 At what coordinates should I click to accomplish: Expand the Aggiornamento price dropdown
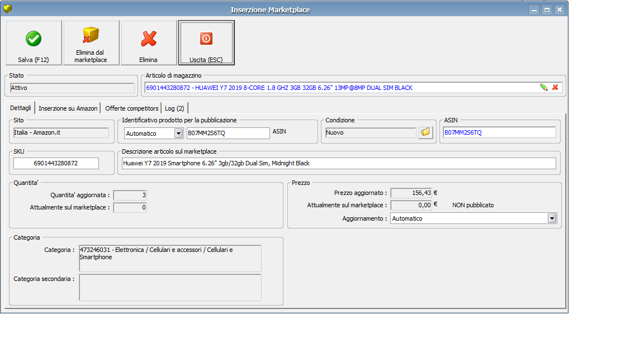[552, 218]
